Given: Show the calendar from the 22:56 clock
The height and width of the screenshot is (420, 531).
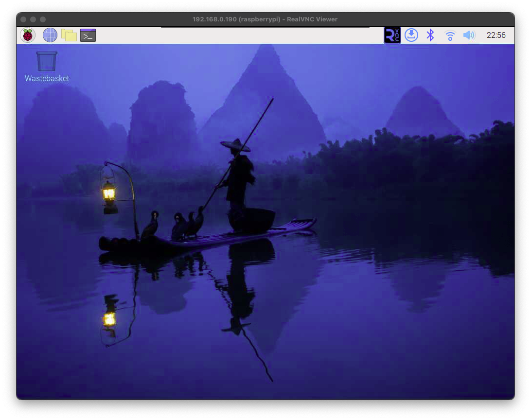Looking at the screenshot, I should click(496, 35).
